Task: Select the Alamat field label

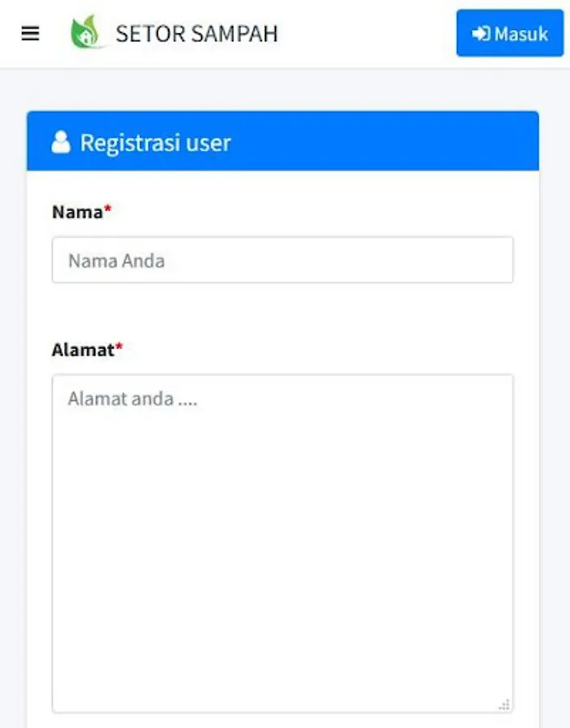Action: 83,349
